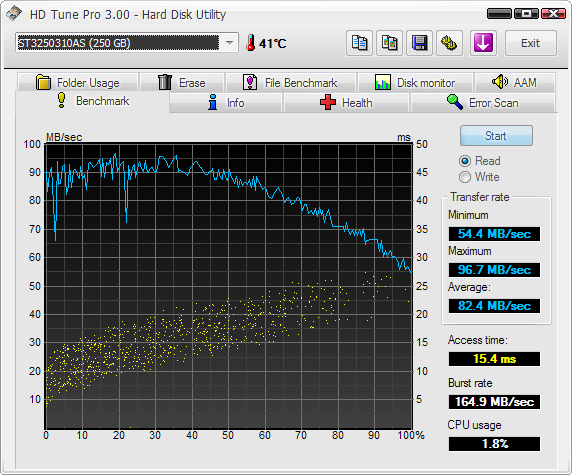Screen dimensions: 572x475
Task: Click the Folder Usage folder icon
Action: click(43, 82)
